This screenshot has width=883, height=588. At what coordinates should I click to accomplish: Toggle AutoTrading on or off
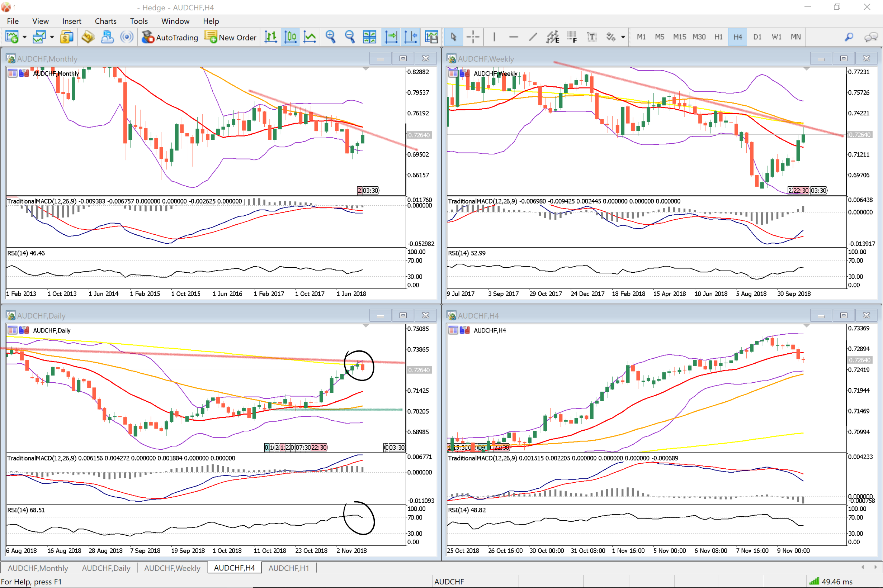[x=170, y=37]
